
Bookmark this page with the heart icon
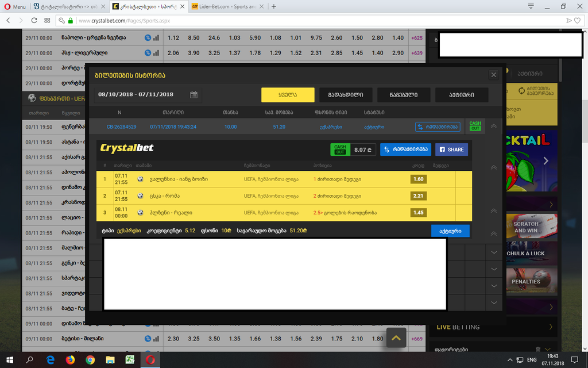(577, 21)
